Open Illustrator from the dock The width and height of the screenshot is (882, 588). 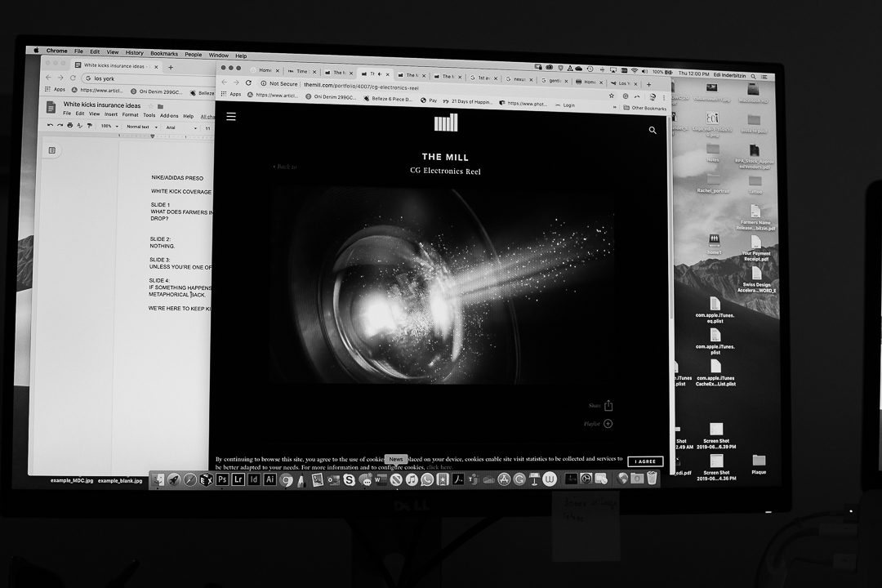(x=269, y=479)
